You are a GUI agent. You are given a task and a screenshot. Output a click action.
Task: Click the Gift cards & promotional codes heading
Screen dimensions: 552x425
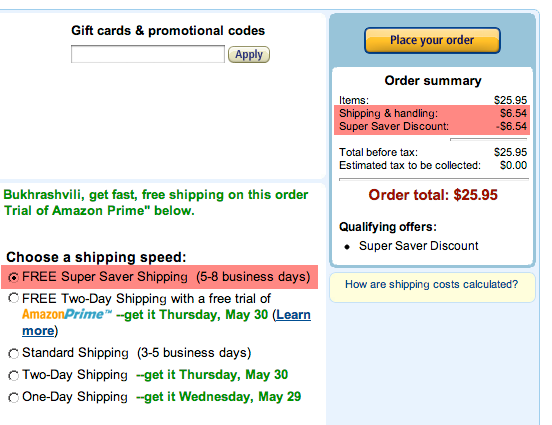coord(168,31)
